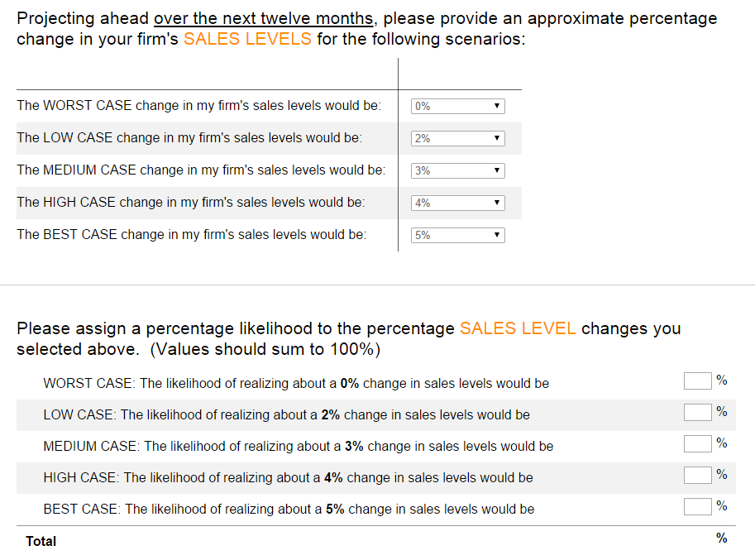
Task: Focus the MEDIUM CASE likelihood input box
Action: (x=697, y=443)
